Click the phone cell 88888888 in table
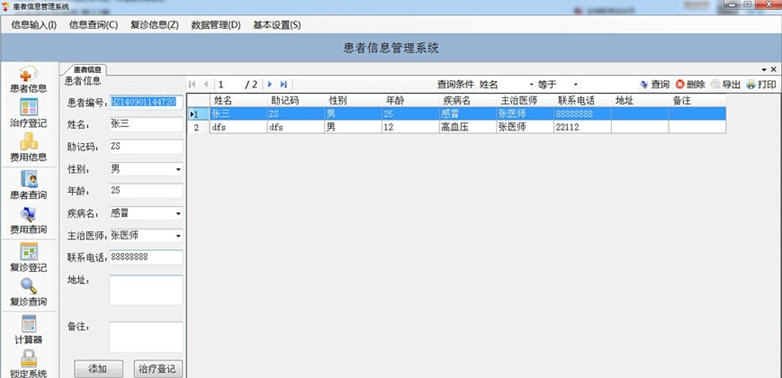This screenshot has width=782, height=378. (582, 114)
